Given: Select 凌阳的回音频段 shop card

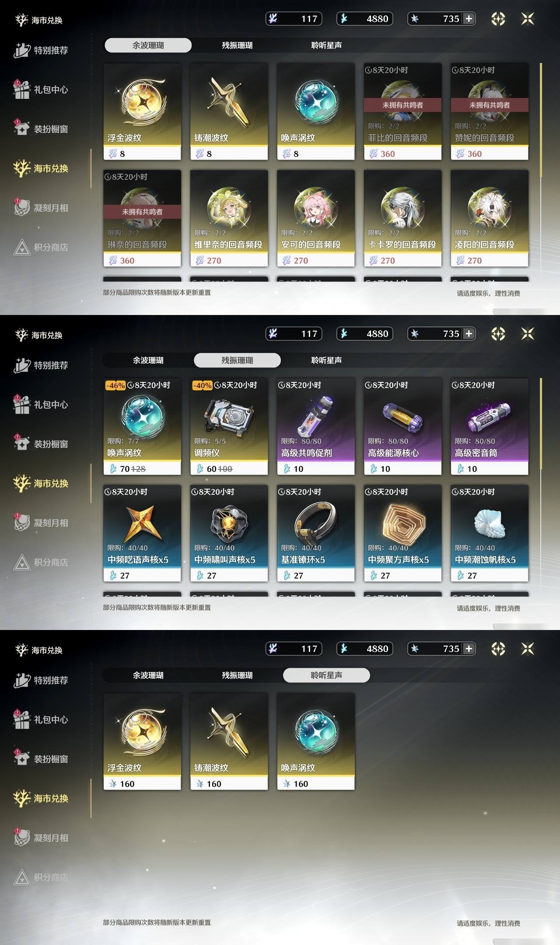Looking at the screenshot, I should [490, 218].
